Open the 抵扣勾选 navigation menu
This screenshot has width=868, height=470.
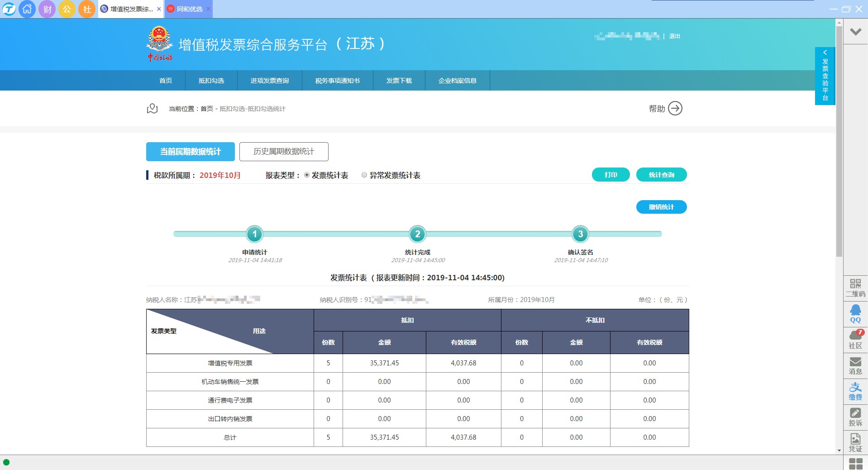point(211,81)
